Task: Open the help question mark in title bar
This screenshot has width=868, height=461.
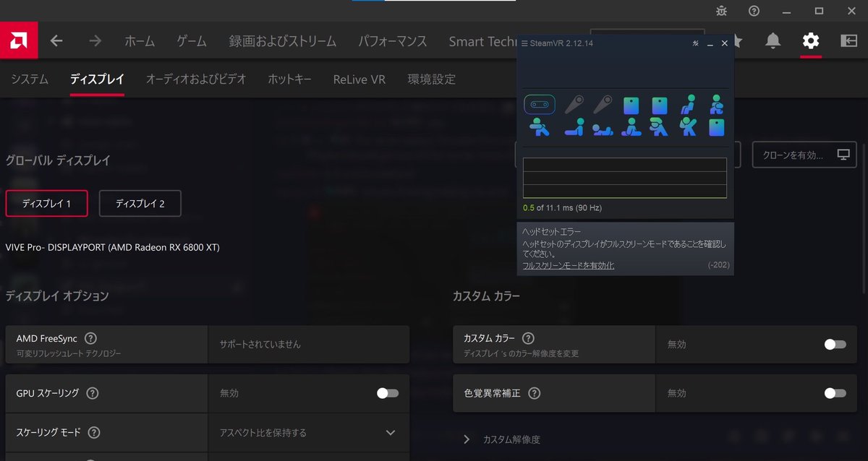Action: click(754, 11)
